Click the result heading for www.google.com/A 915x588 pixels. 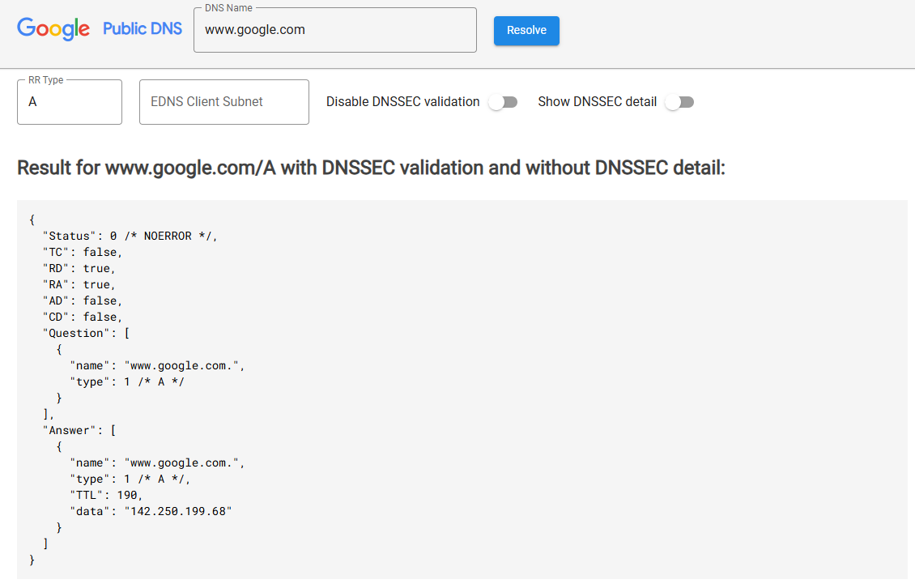371,168
